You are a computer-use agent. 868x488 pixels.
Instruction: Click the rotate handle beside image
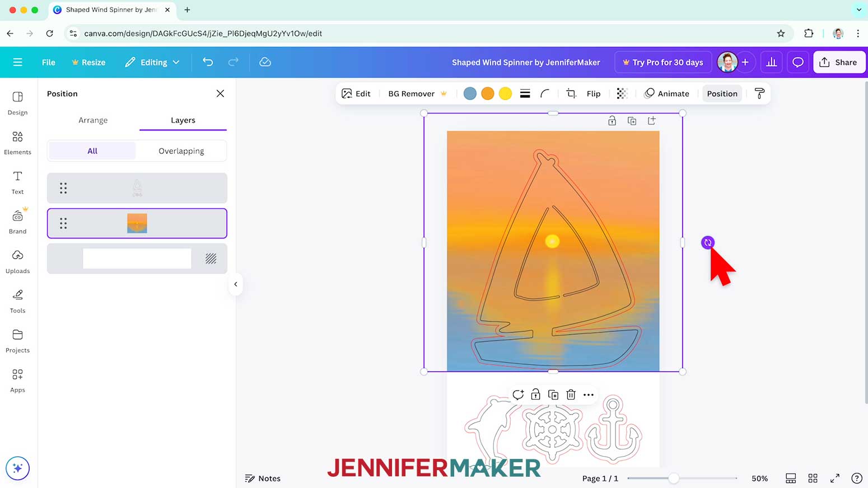coord(708,242)
